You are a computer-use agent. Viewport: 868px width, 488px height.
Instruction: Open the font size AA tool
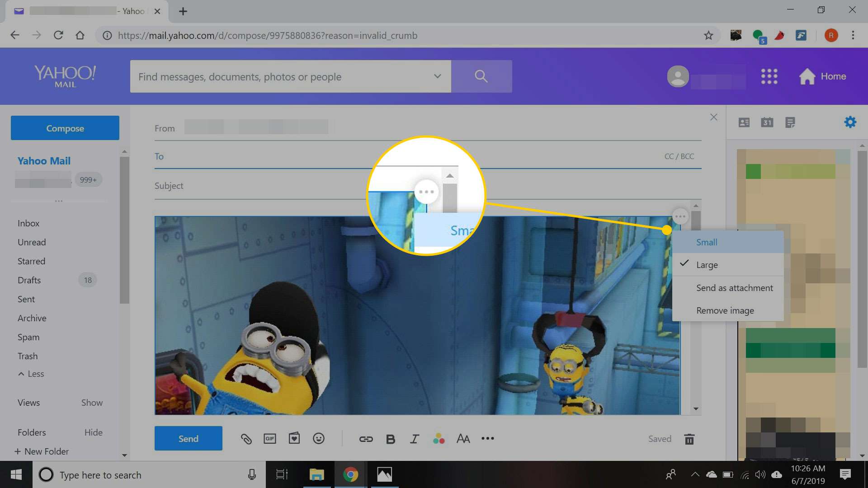tap(463, 439)
